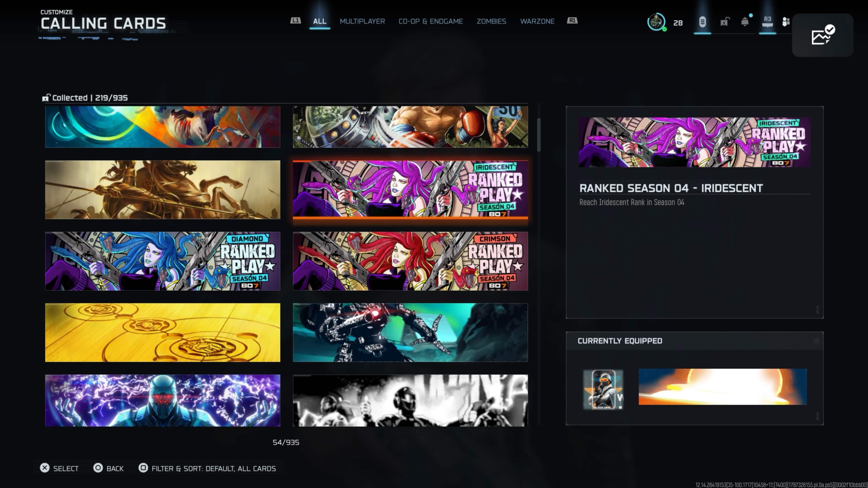Image resolution: width=868 pixels, height=488 pixels.
Task: Select the yellow engraved emblems calling card
Action: coord(163,332)
